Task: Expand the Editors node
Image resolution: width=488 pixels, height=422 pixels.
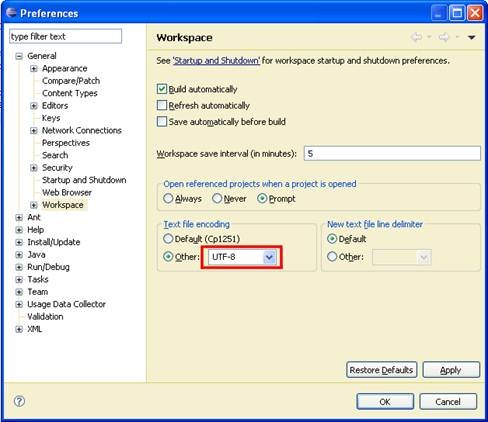Action: (x=34, y=106)
